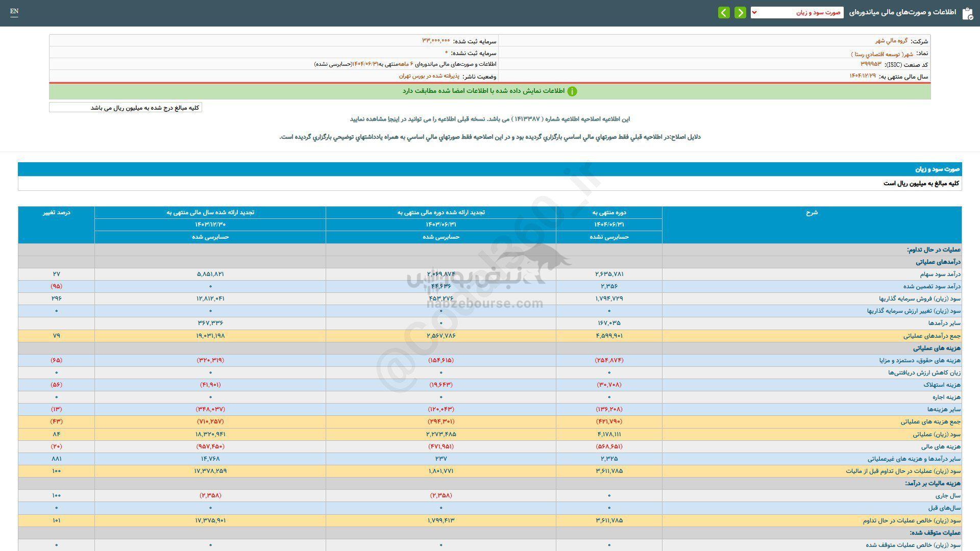Click the صورت سود و زیان section header
The height and width of the screenshot is (551, 980).
(x=937, y=169)
